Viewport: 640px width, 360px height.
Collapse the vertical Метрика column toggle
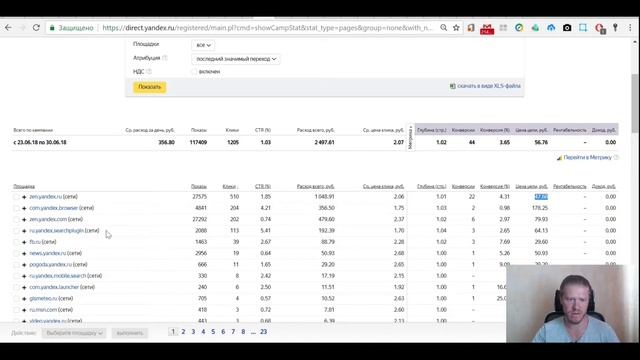410,137
